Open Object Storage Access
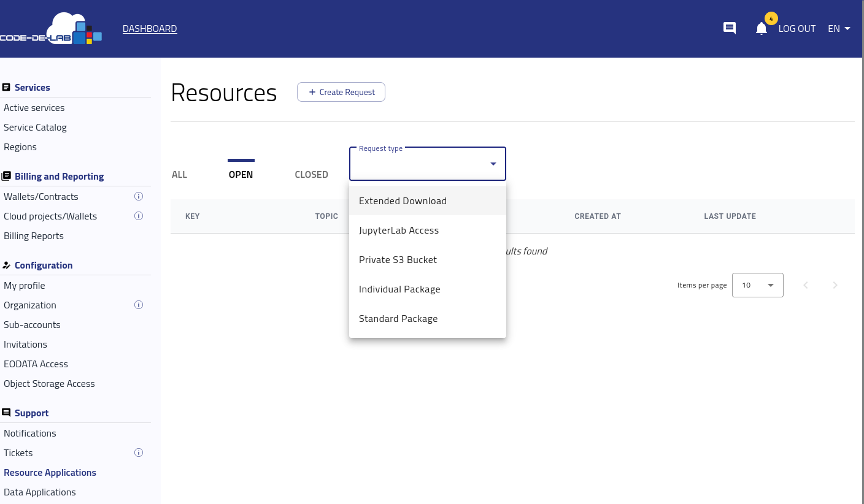The height and width of the screenshot is (504, 864). (x=49, y=384)
